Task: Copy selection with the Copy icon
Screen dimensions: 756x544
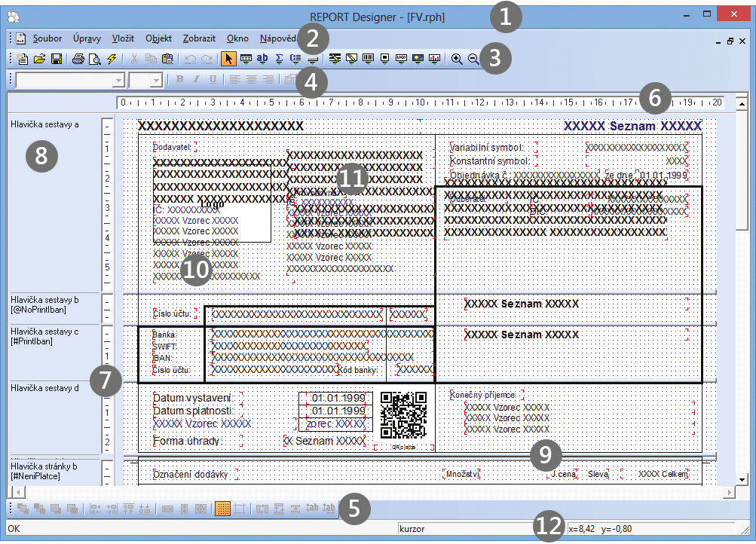Action: tap(151, 59)
